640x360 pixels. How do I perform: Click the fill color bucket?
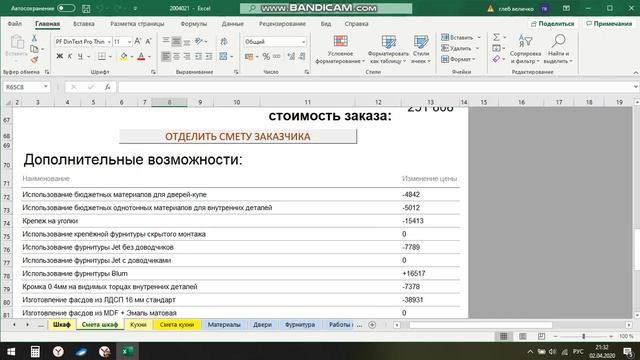(x=124, y=56)
